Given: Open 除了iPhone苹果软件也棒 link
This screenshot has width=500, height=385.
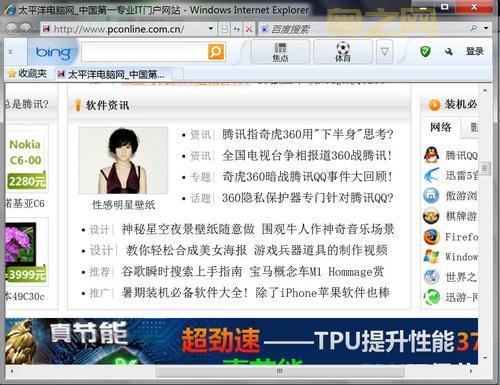Looking at the screenshot, I should pyautogui.click(x=323, y=293).
